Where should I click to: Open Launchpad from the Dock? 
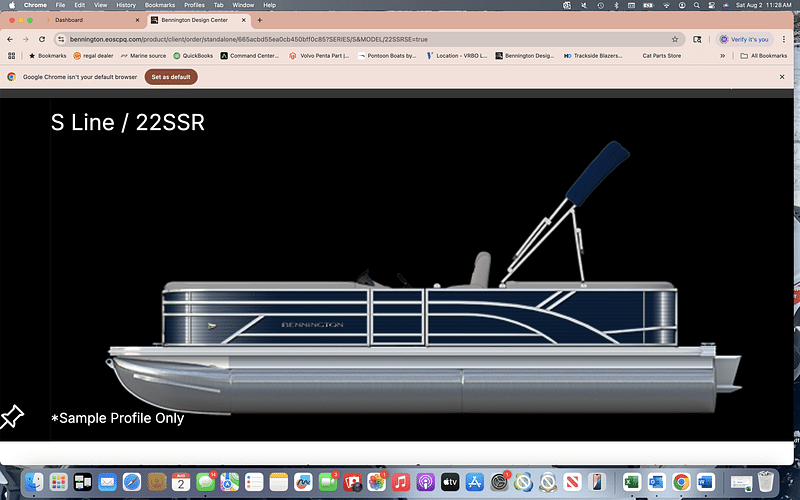click(59, 482)
